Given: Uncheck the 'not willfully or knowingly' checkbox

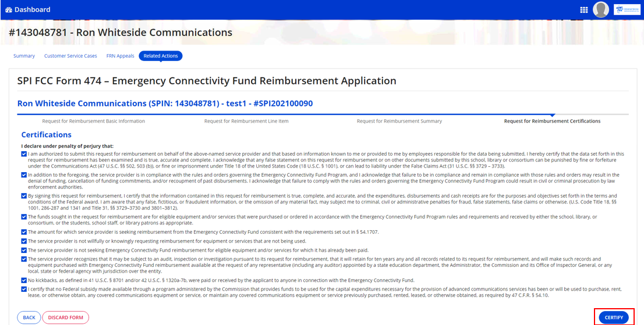Looking at the screenshot, I should click(24, 241).
